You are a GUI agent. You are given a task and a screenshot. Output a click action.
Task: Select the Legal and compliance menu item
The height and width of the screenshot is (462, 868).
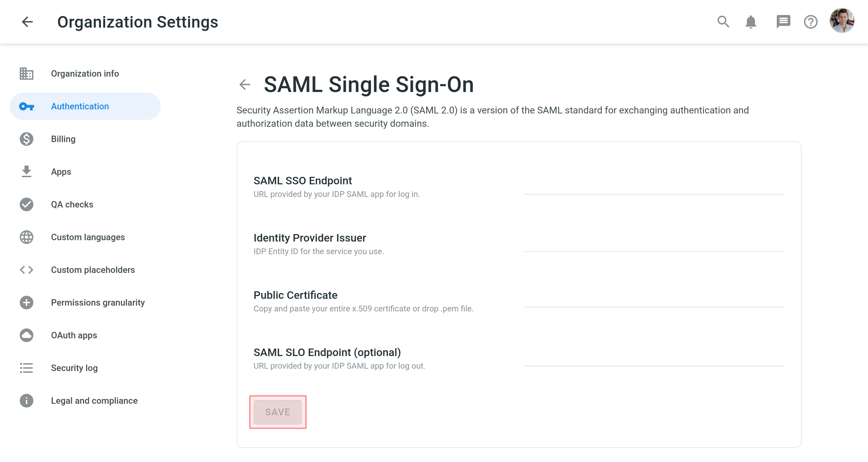point(94,401)
